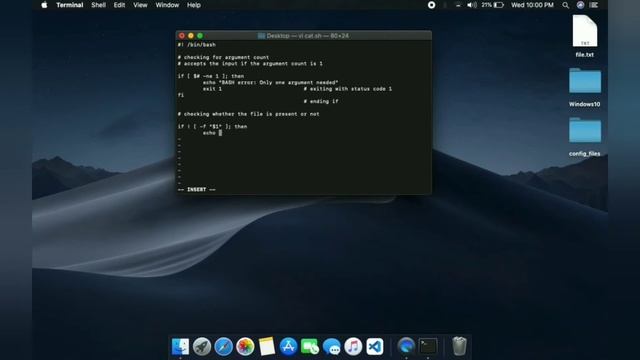Viewport: 640px width, 360px height.
Task: Click the 'if ! [ -f "$1" ]; then' line
Action: 212,127
